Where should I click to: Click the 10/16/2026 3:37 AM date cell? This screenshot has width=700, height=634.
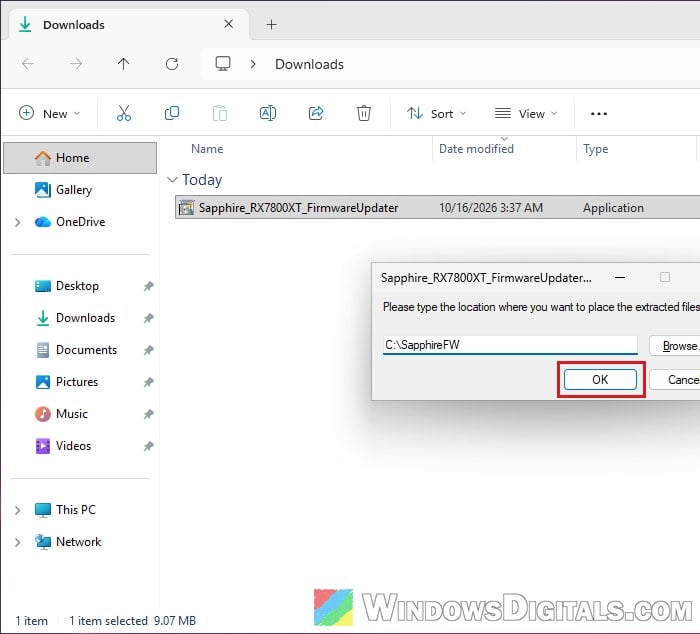click(x=491, y=208)
